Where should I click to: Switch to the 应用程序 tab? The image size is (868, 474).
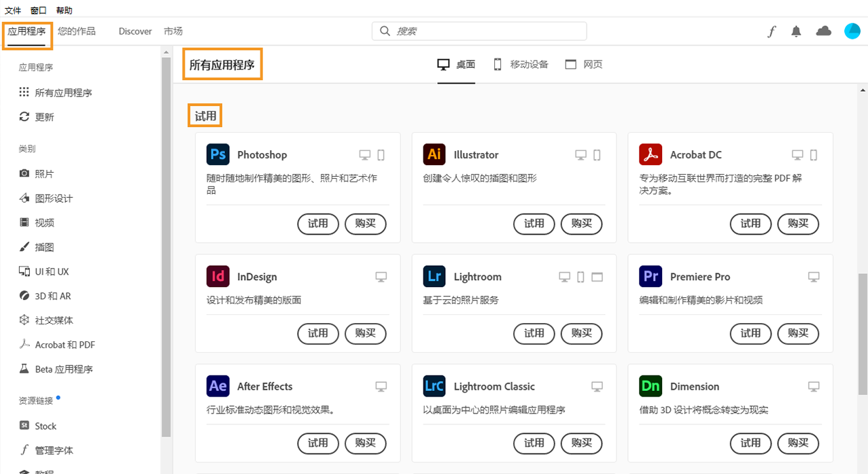point(27,31)
